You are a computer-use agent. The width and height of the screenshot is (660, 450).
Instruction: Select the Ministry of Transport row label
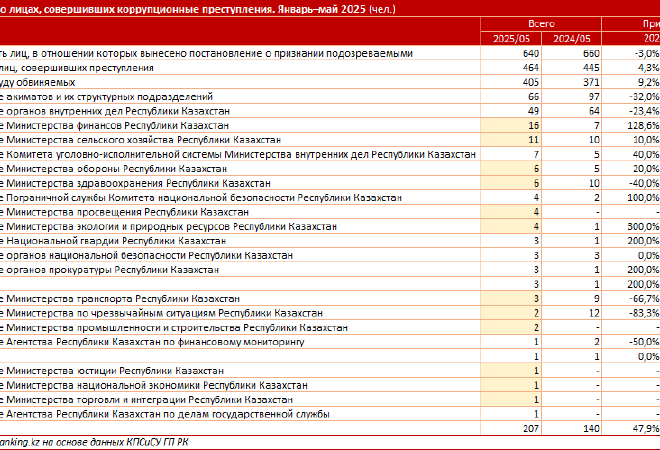(120, 299)
